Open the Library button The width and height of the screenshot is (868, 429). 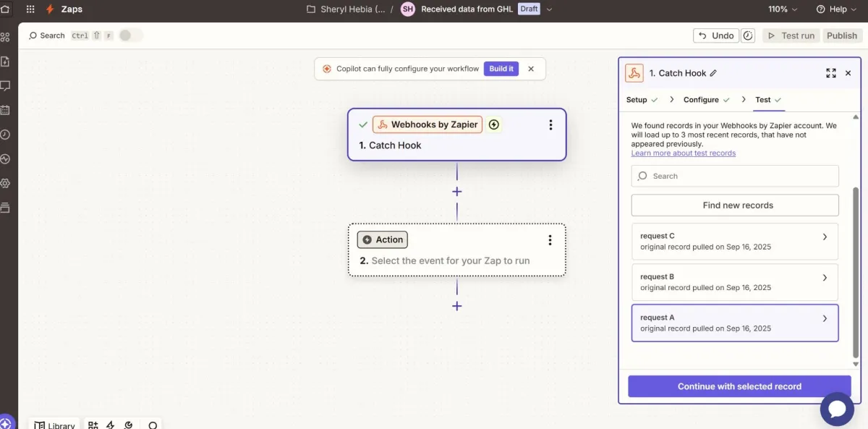55,425
